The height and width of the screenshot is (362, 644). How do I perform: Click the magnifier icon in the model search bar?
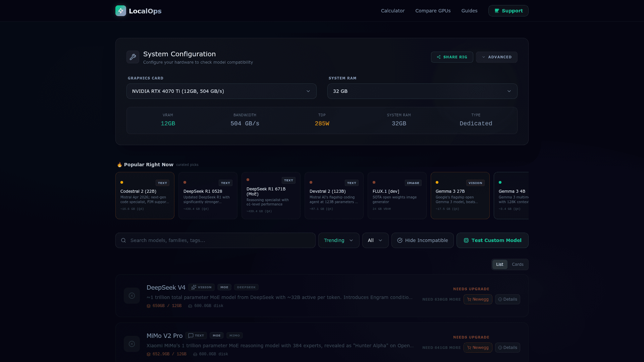pyautogui.click(x=123, y=240)
